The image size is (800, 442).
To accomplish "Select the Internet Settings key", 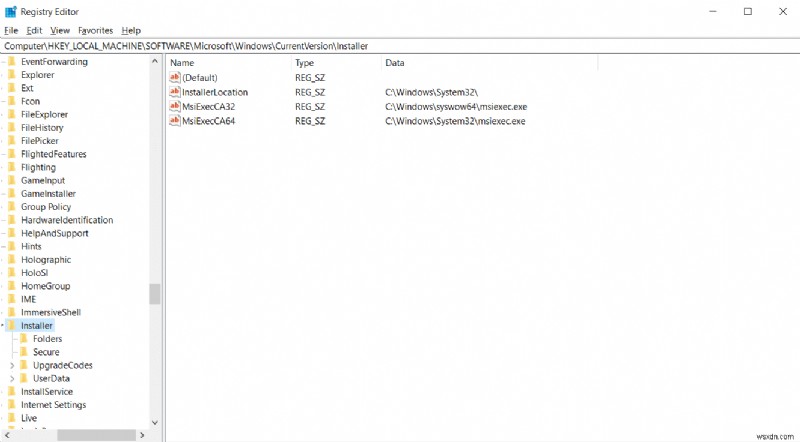I will click(54, 405).
